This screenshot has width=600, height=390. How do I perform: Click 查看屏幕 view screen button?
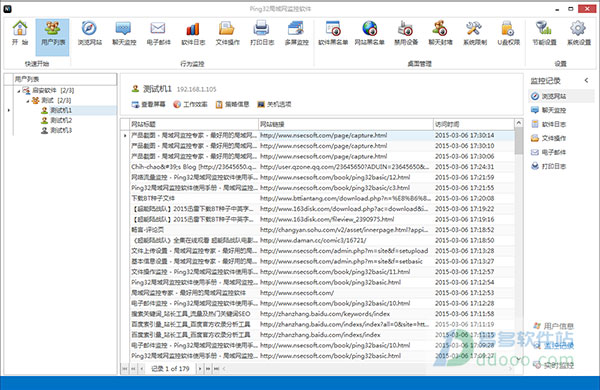click(148, 104)
